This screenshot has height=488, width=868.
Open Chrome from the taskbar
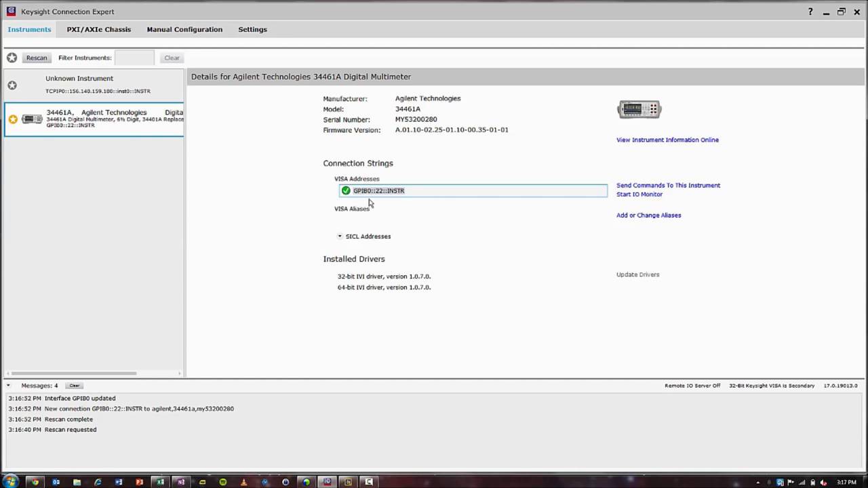click(x=35, y=482)
